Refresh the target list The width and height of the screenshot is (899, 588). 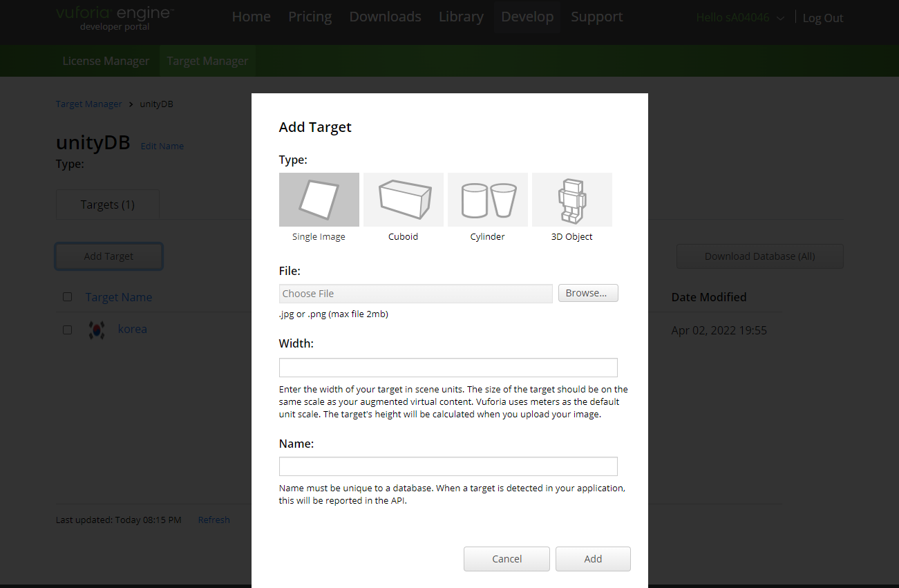tap(214, 520)
